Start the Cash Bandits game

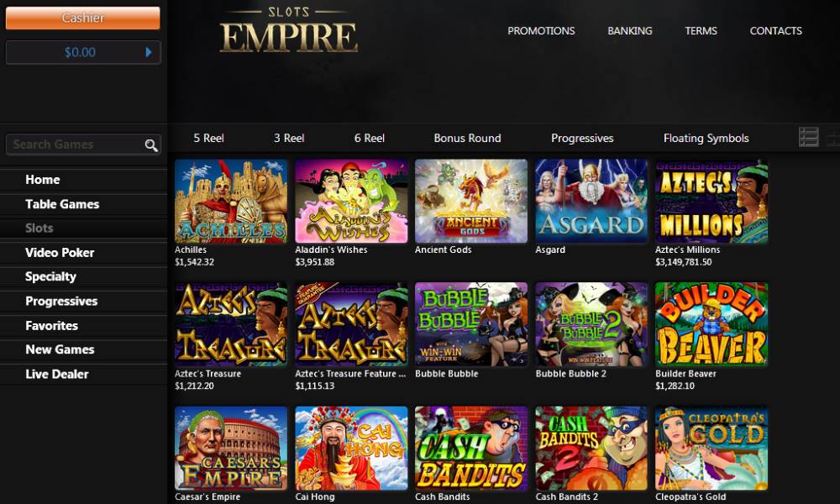pyautogui.click(x=471, y=449)
